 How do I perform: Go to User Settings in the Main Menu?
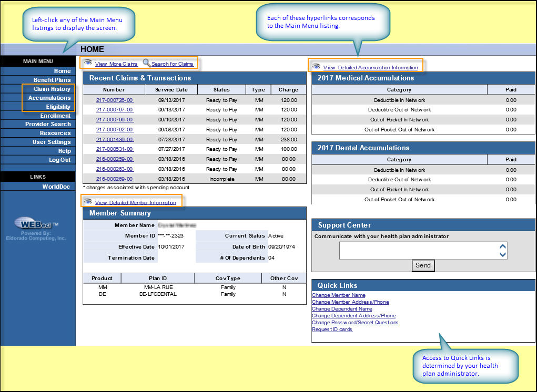click(x=52, y=142)
